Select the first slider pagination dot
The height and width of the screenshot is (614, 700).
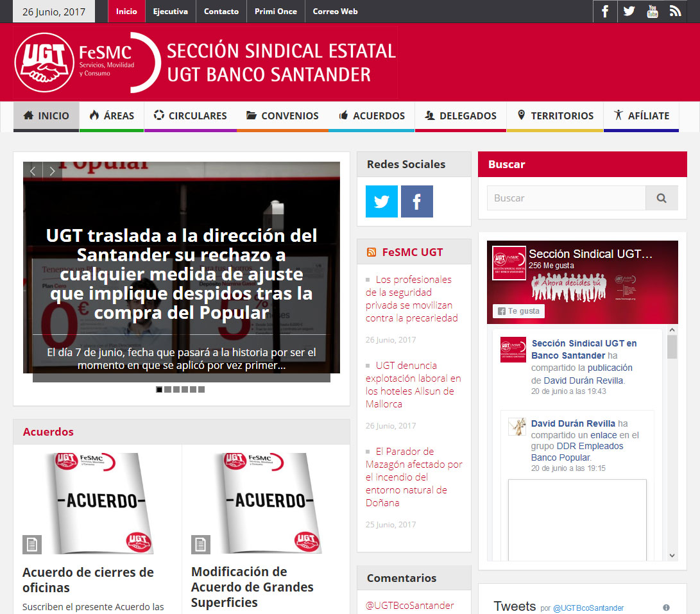pos(159,389)
